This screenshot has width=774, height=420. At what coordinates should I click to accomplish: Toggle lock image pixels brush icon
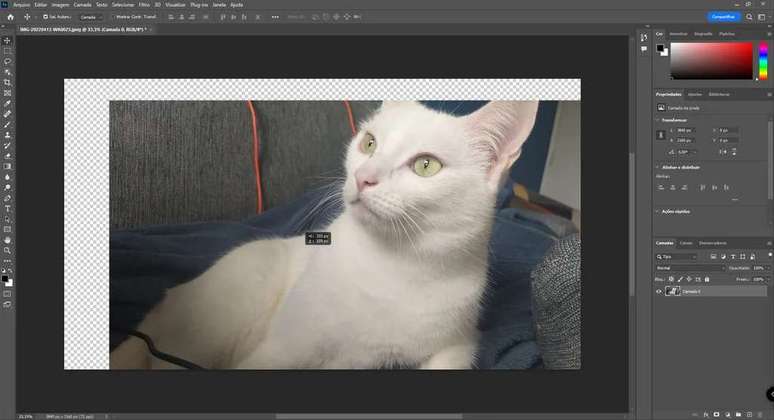pos(680,279)
